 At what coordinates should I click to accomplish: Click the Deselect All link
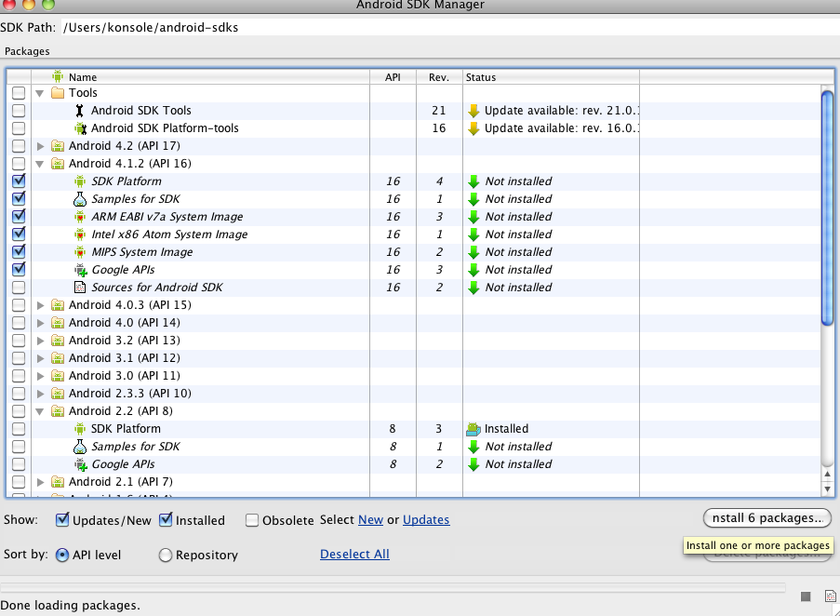coord(354,555)
